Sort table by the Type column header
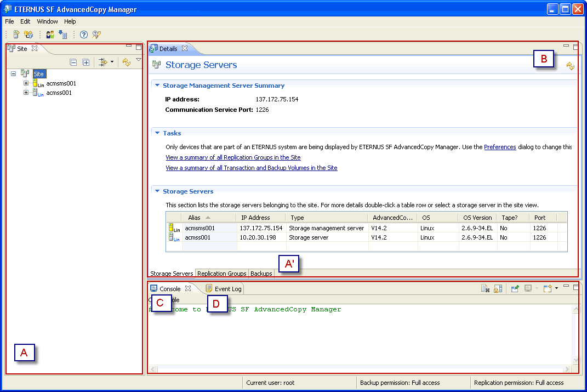The image size is (587, 392). coord(327,218)
